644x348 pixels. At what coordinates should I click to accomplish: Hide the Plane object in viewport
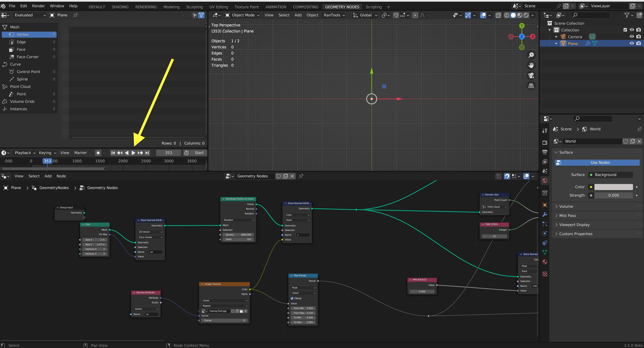tap(632, 43)
